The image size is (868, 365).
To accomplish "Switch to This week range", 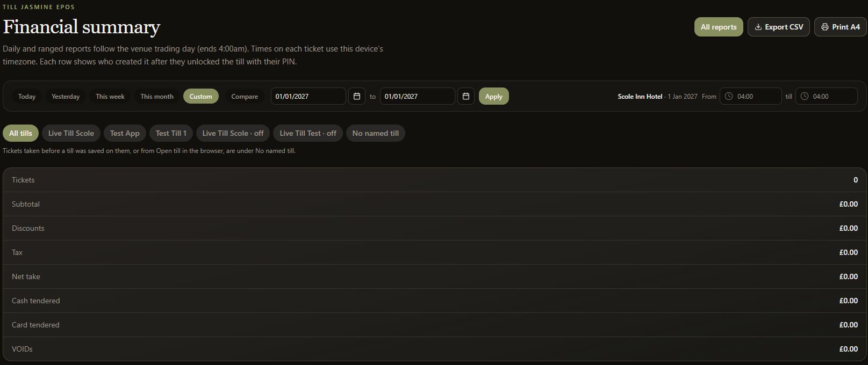I will point(110,96).
